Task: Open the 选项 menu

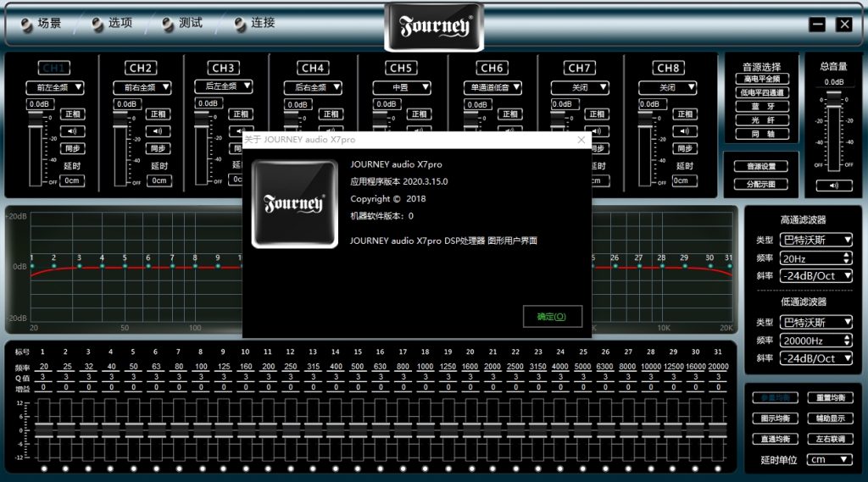Action: pos(113,23)
